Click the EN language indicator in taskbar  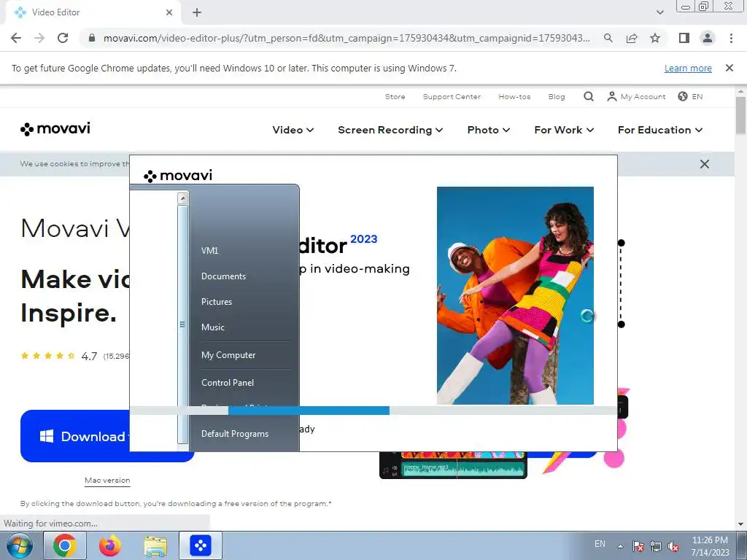pyautogui.click(x=600, y=544)
